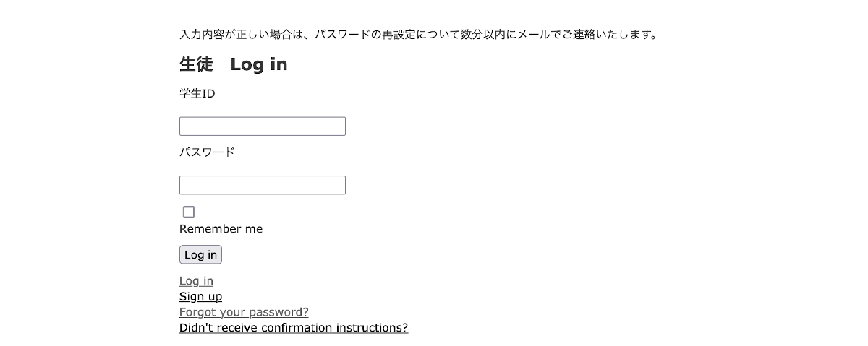The height and width of the screenshot is (346, 868).
Task: Click Didn't receive confirmation instructions? link
Action: [293, 328]
